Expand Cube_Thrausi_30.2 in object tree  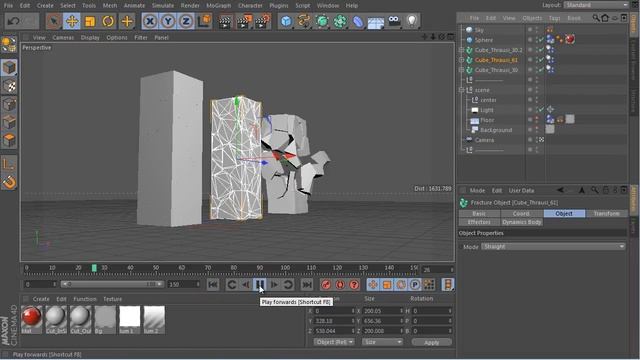(461, 50)
